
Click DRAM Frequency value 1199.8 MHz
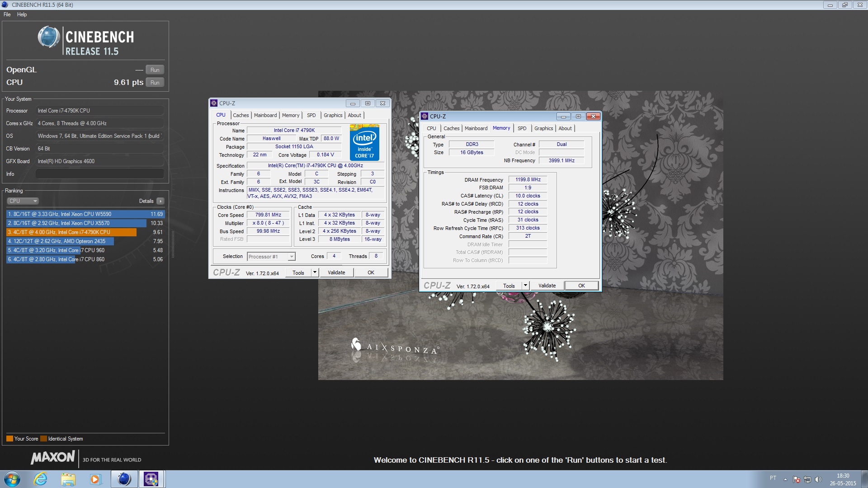click(528, 180)
